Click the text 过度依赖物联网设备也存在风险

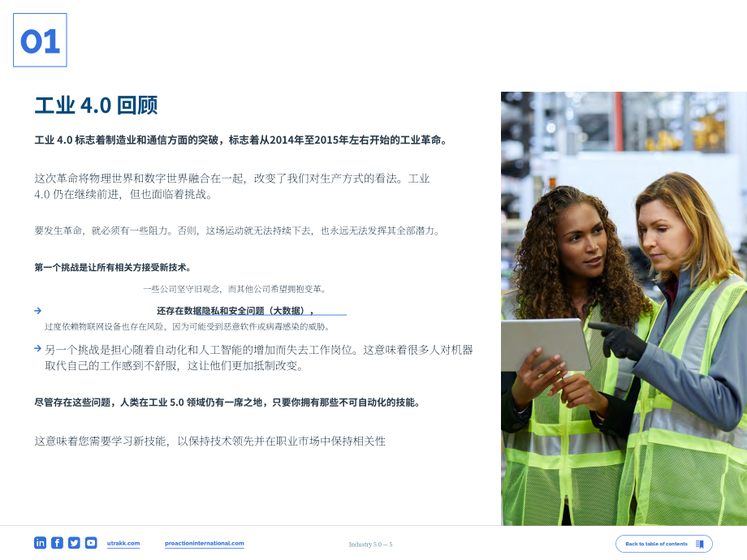[x=188, y=326]
